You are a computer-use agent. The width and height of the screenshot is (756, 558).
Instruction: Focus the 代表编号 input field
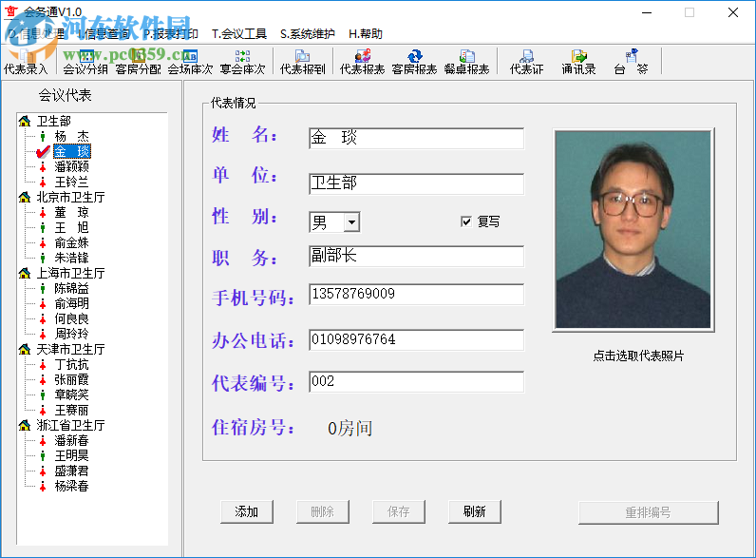coord(416,381)
